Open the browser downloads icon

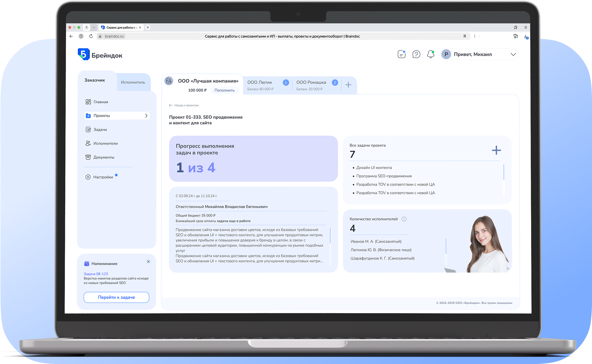click(x=526, y=36)
